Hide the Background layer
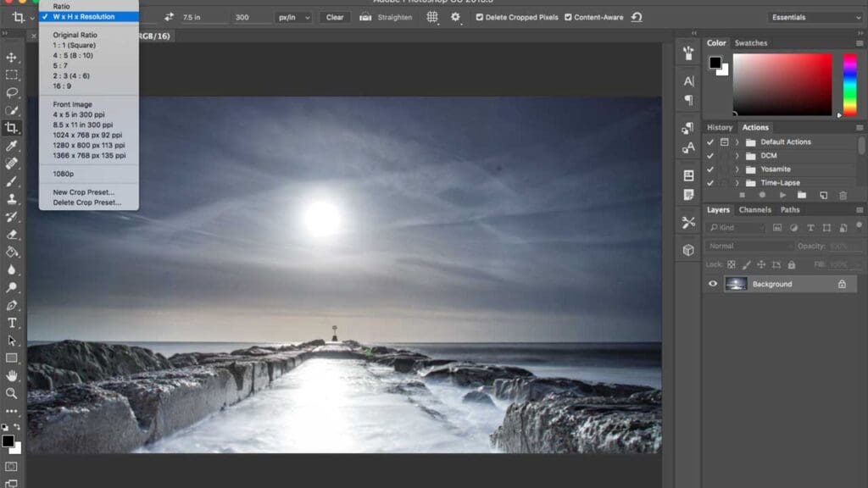This screenshot has height=488, width=868. 713,284
